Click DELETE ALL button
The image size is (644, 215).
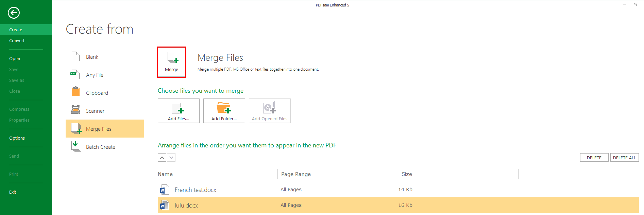click(x=624, y=158)
